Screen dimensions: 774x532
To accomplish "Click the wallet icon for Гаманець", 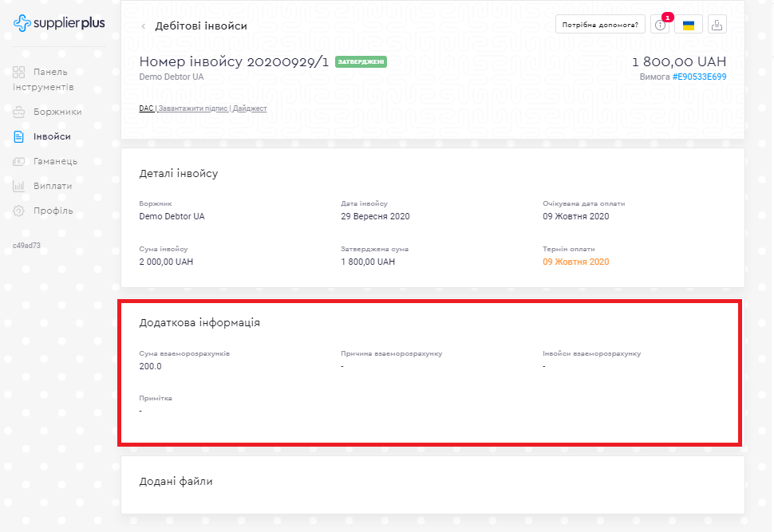I will [19, 162].
